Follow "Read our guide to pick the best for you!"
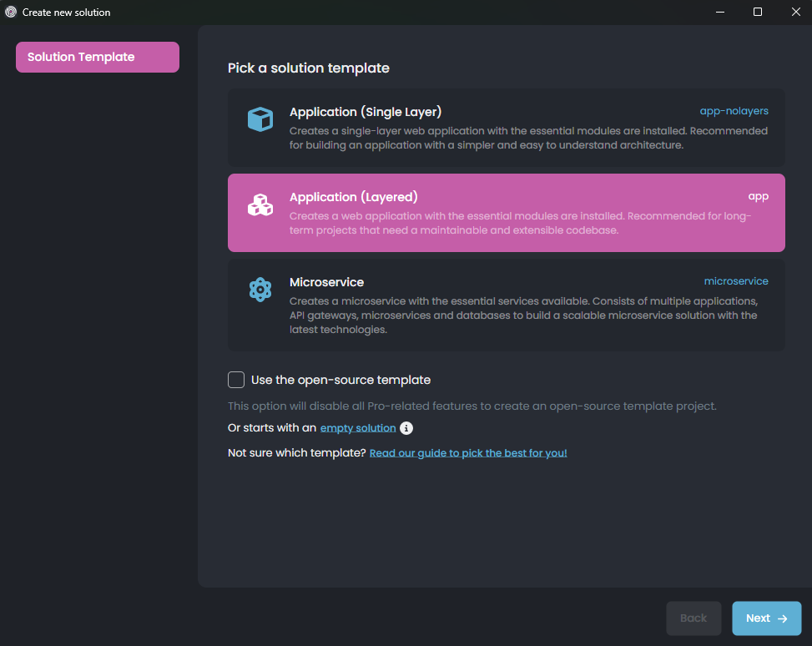This screenshot has height=646, width=812. (468, 452)
